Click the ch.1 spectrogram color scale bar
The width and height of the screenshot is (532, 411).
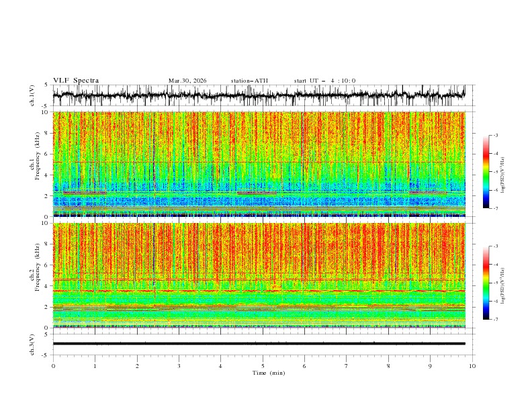point(486,172)
